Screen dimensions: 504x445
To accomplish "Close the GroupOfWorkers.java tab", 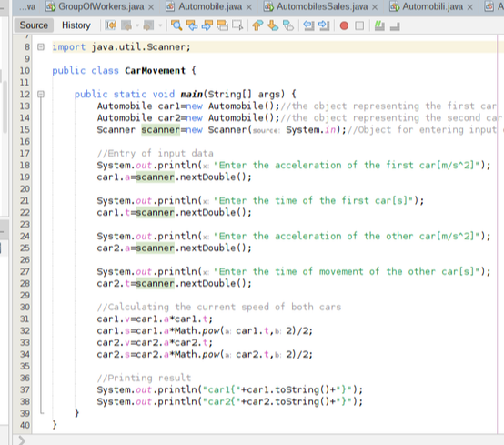I will pyautogui.click(x=151, y=7).
